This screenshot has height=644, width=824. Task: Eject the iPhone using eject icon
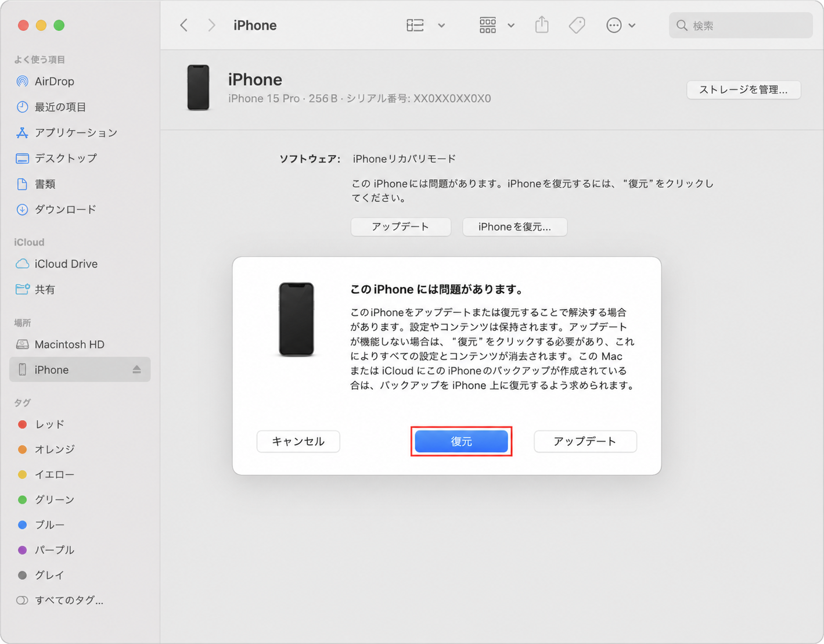136,369
